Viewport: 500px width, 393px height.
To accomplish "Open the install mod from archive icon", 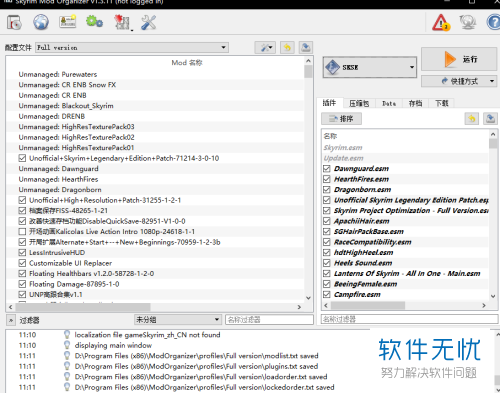I will point(14,22).
